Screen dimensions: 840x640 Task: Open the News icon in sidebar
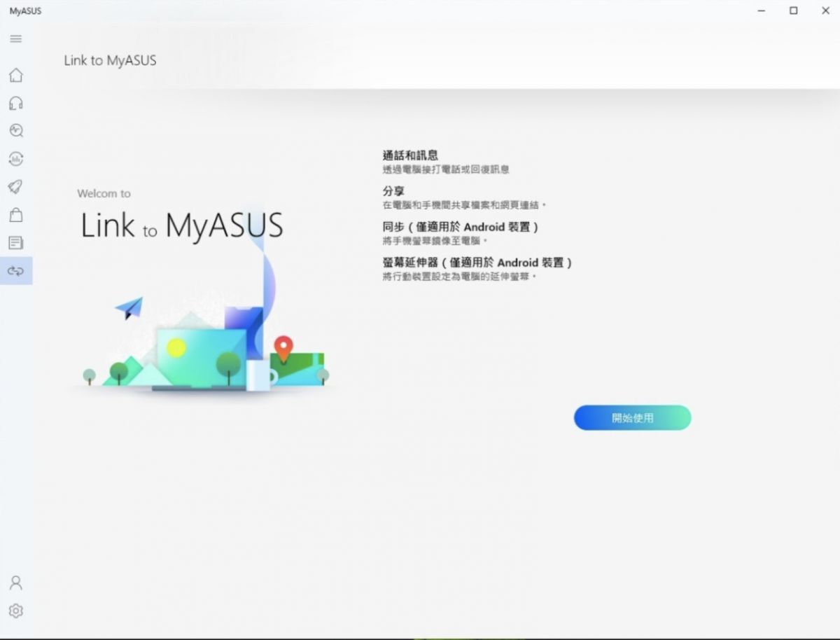pos(16,243)
